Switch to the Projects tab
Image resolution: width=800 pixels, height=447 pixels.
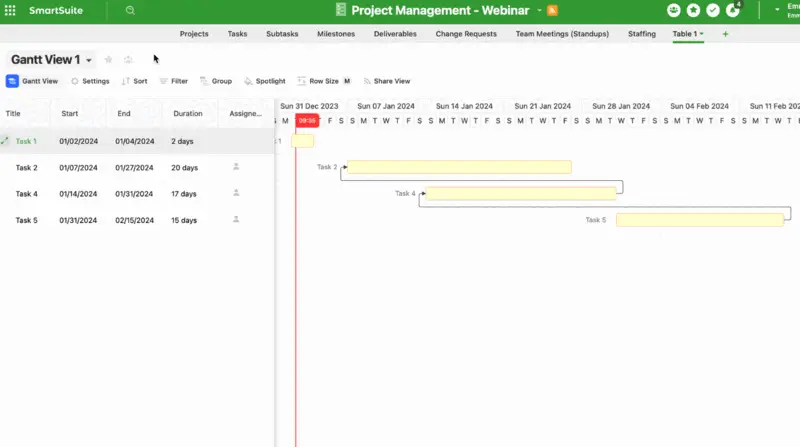point(194,34)
